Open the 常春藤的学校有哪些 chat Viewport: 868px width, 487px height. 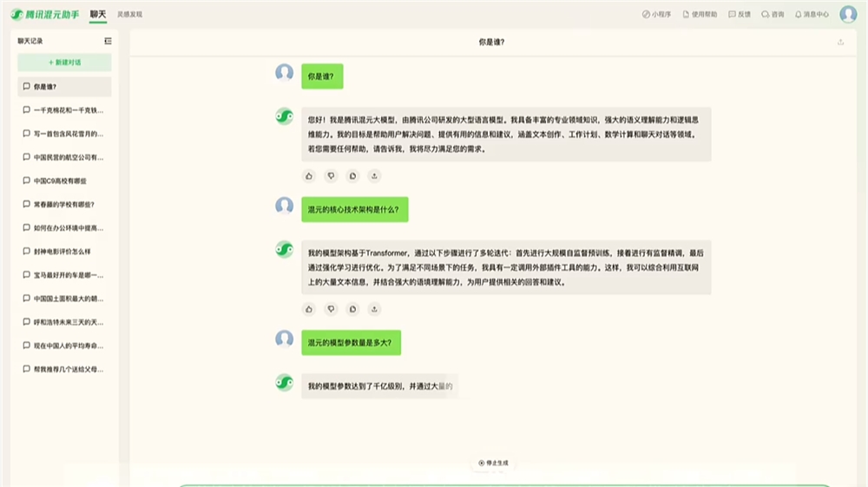[64, 204]
